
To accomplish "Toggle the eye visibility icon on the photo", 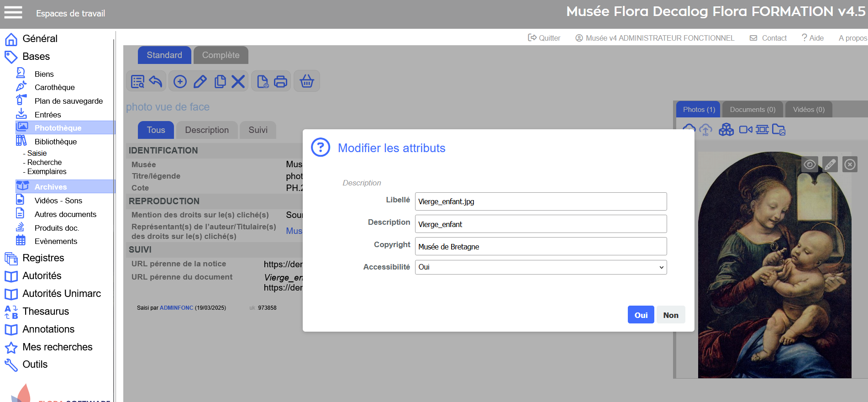I will click(810, 164).
